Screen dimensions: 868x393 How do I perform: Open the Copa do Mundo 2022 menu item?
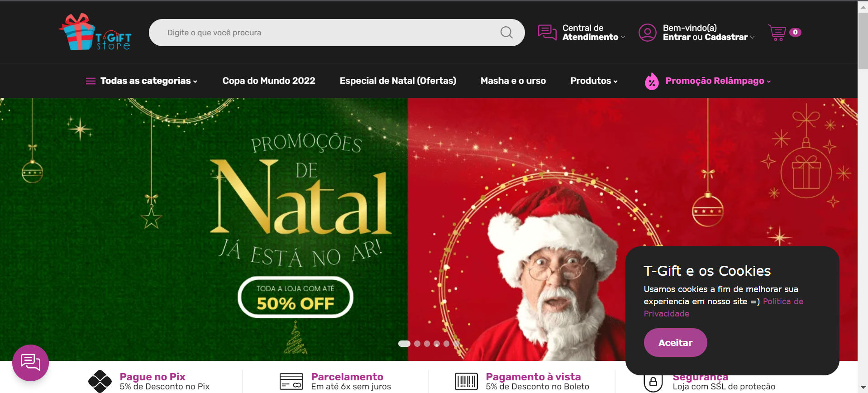click(x=269, y=81)
